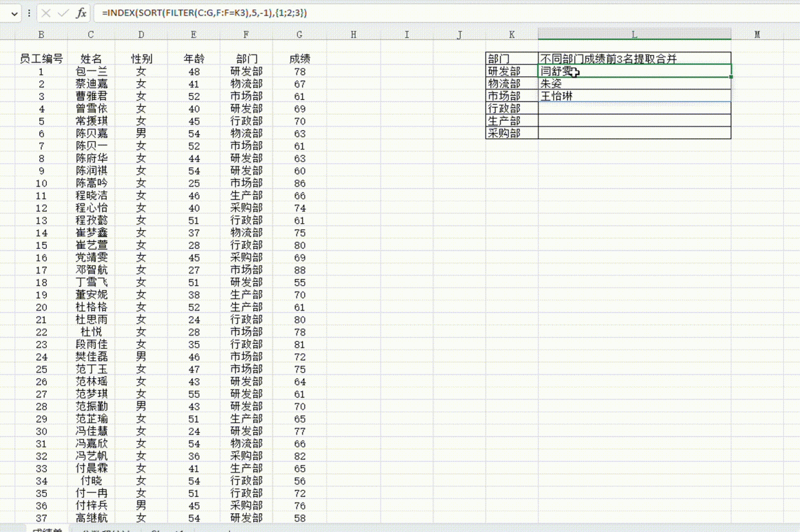Select column J header
Viewport: 800px width, 532px height.
tap(459, 35)
